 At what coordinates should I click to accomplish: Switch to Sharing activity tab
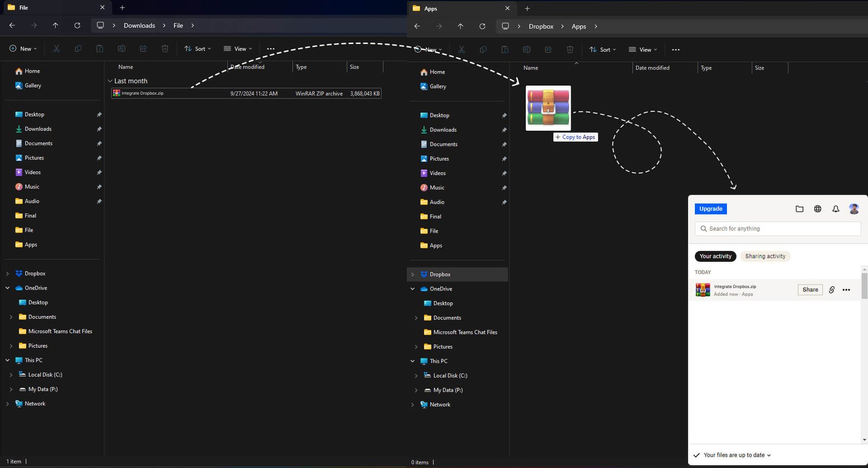[765, 256]
